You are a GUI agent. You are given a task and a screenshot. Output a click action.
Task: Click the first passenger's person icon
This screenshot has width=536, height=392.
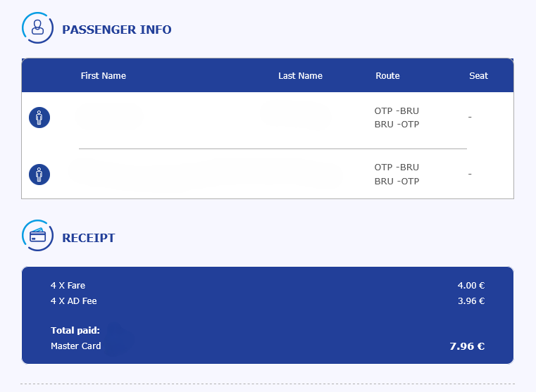click(39, 118)
